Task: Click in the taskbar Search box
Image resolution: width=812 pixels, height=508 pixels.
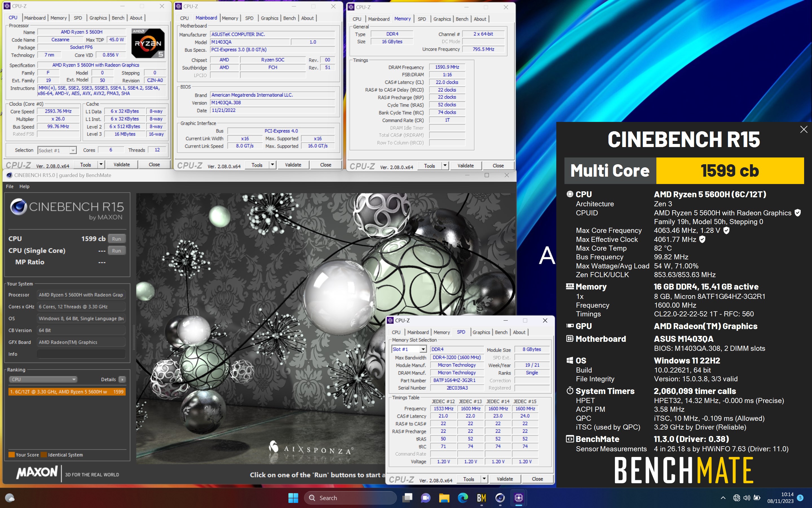Action: pos(350,498)
